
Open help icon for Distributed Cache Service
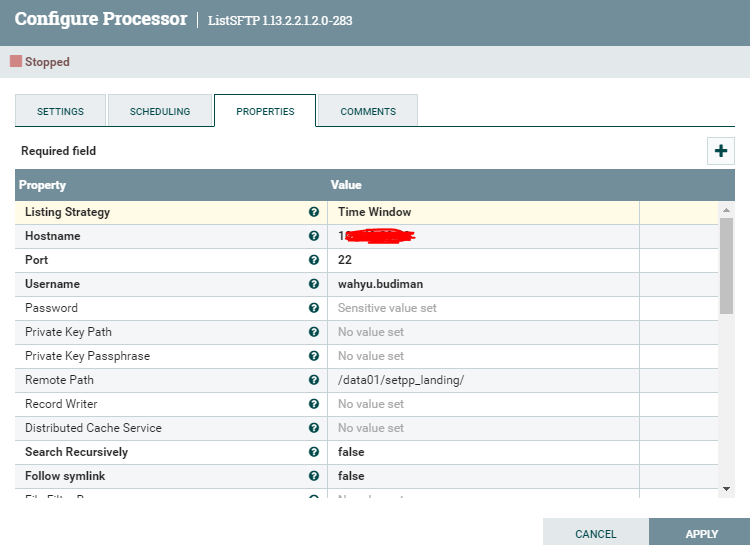[x=314, y=428]
